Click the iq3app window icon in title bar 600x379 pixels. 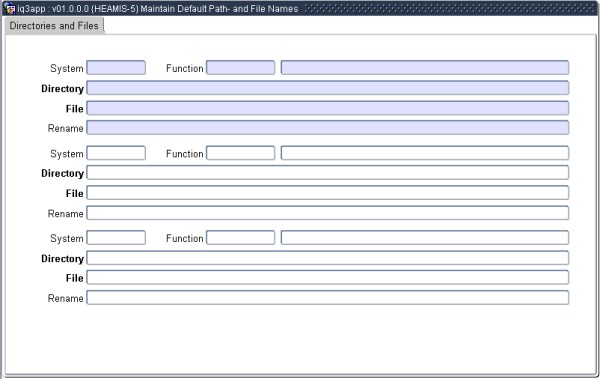(10, 8)
